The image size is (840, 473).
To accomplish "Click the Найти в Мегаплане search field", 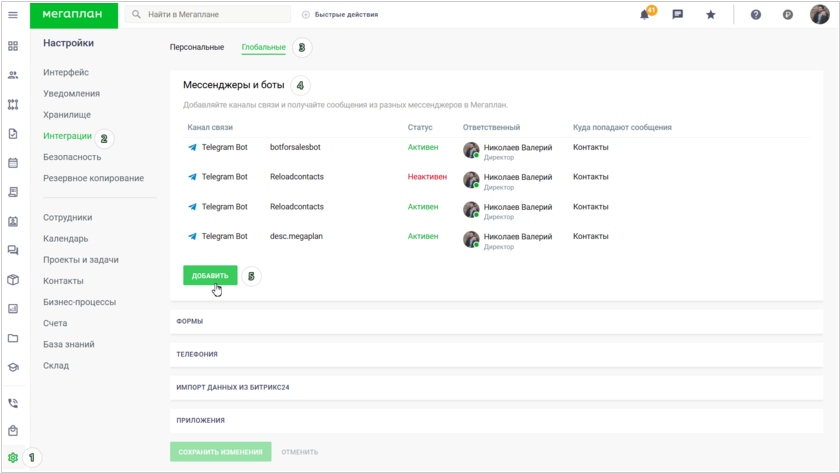I will pyautogui.click(x=210, y=15).
